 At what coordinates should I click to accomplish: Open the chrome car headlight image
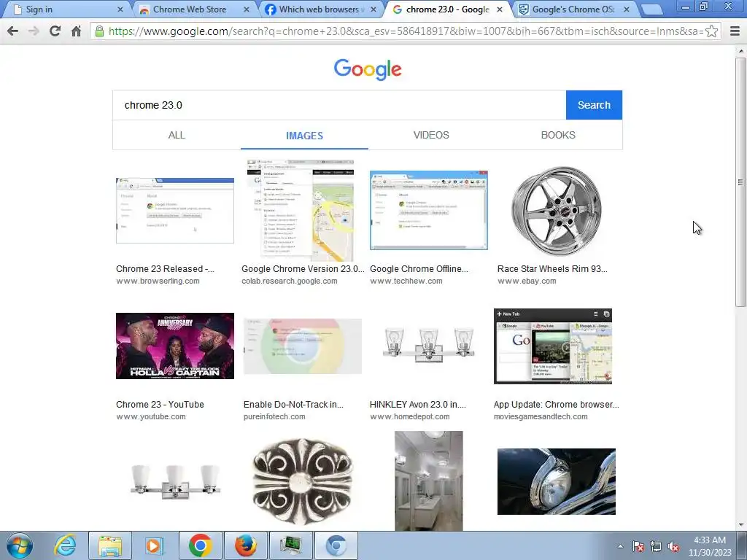pos(557,481)
